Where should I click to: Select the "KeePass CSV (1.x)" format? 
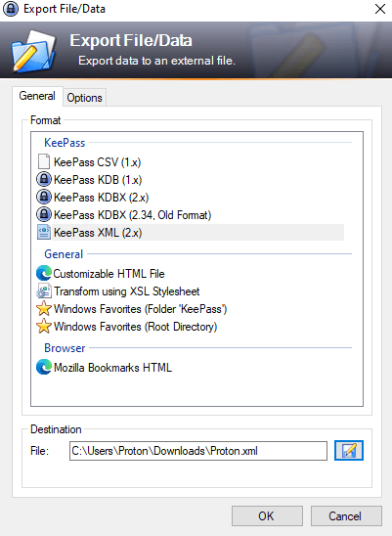pyautogui.click(x=98, y=162)
